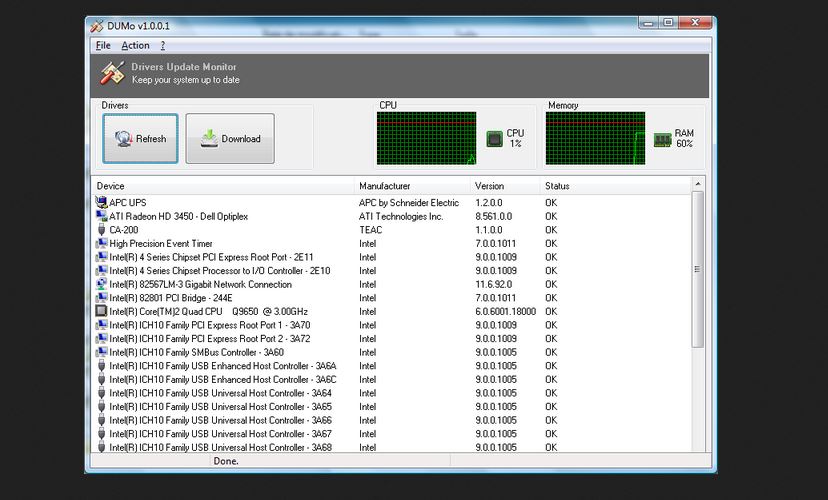Click the High Precision Event Timer icon
The image size is (828, 500).
(101, 243)
